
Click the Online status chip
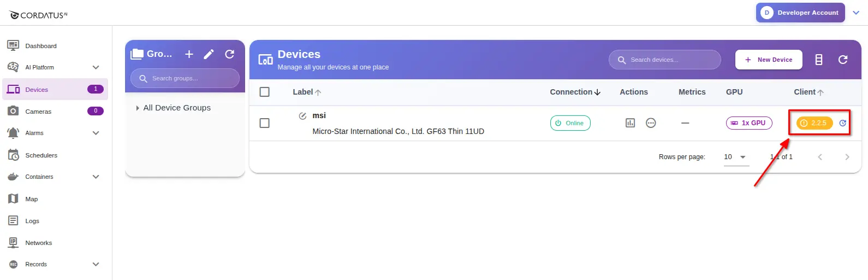point(570,123)
